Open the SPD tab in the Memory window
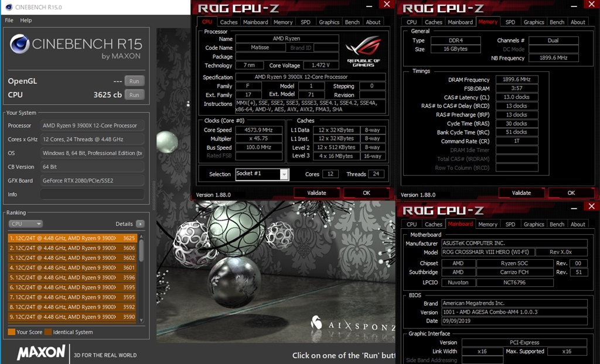The width and height of the screenshot is (600, 364). pyautogui.click(x=511, y=22)
